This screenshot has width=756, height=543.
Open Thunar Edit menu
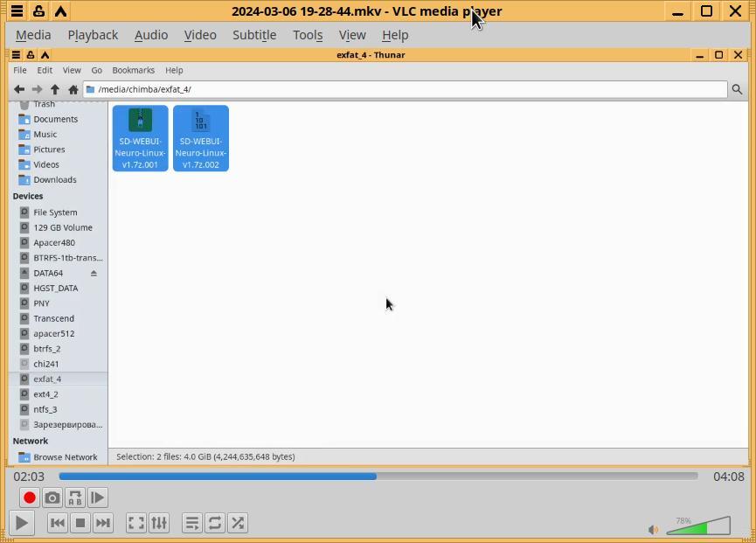click(x=45, y=71)
